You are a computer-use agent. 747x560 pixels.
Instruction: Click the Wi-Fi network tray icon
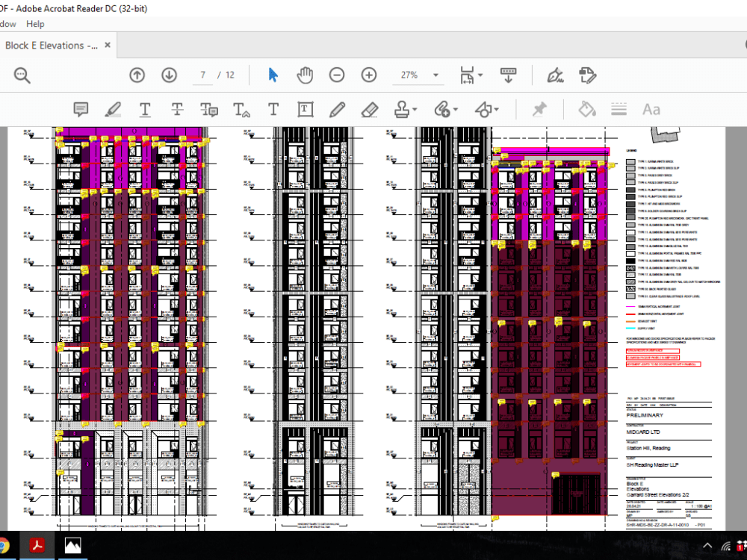[x=725, y=547]
